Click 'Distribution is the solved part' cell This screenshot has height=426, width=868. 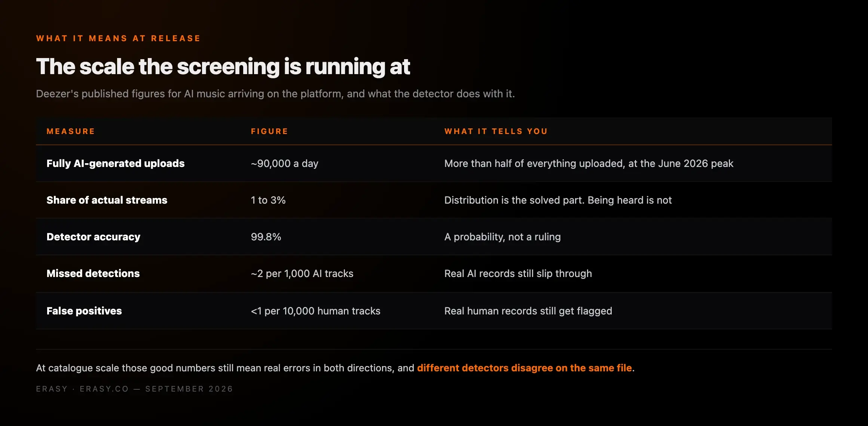(558, 200)
